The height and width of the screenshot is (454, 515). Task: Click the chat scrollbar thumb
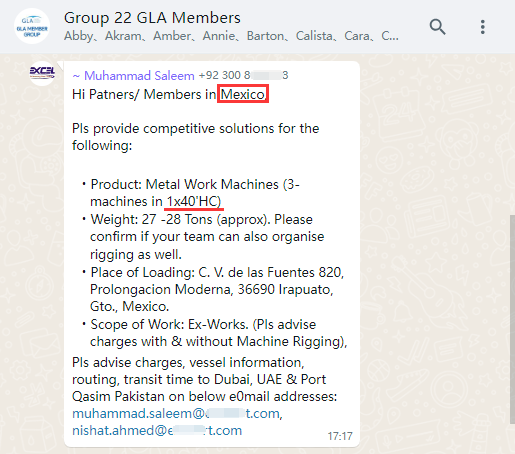coord(512,319)
